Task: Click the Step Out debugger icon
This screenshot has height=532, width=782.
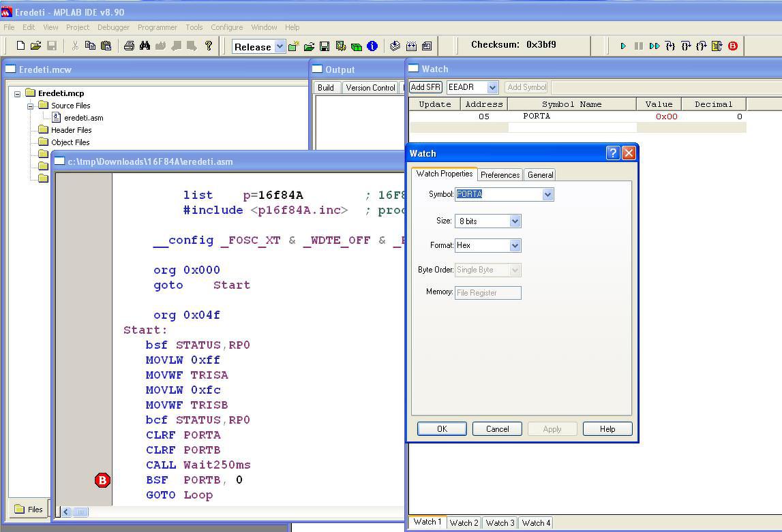Action: (702, 46)
